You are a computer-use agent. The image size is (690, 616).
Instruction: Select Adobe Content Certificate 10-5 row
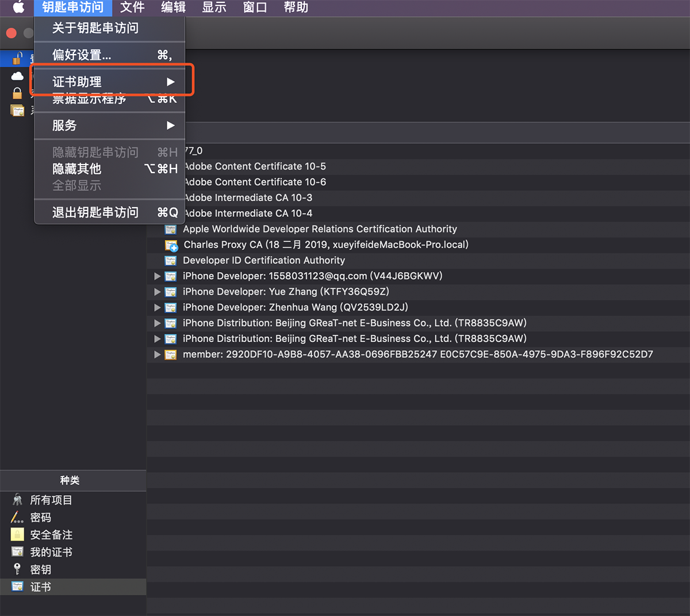pyautogui.click(x=418, y=166)
